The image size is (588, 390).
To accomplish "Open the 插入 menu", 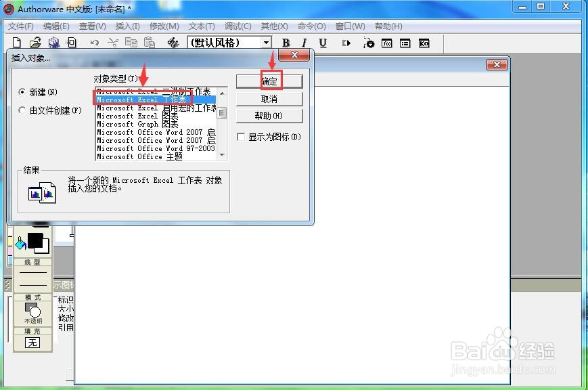I will 127,26.
